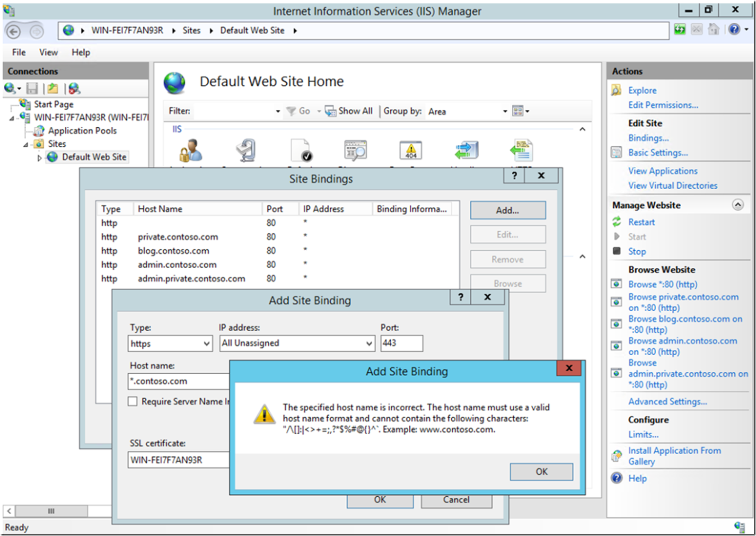Open Basic Settings... link
The image size is (756, 536).
[x=658, y=153]
